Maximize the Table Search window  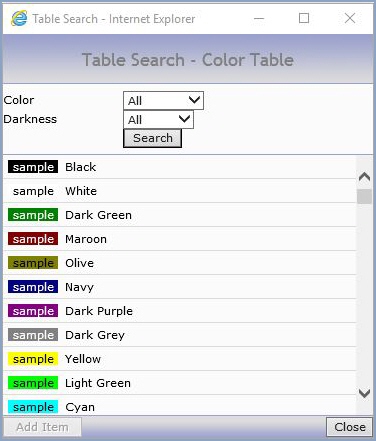point(304,18)
